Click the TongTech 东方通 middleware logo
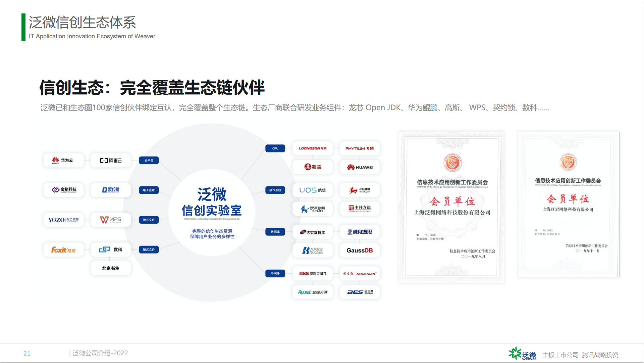 (360, 273)
